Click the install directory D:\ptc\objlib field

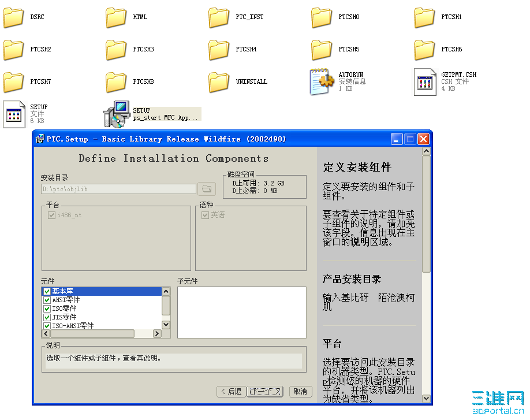point(118,189)
